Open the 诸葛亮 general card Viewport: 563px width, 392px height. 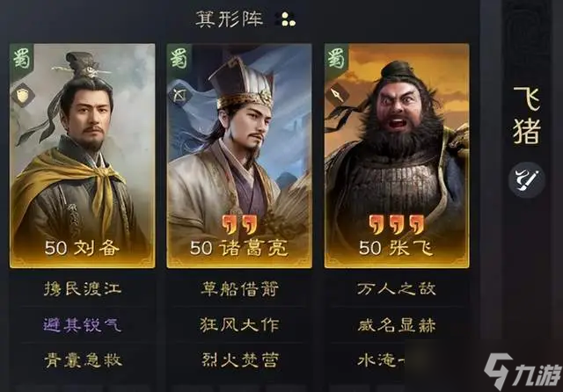point(239,156)
